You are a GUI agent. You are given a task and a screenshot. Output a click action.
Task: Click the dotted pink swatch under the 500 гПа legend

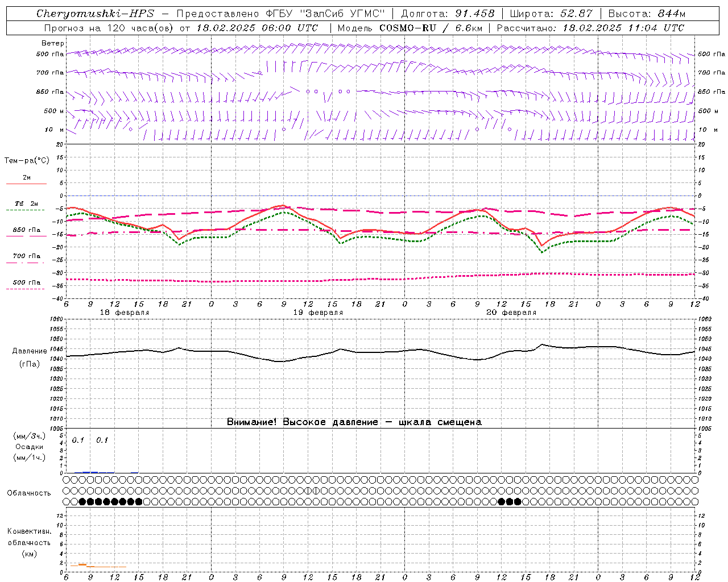coord(25,289)
